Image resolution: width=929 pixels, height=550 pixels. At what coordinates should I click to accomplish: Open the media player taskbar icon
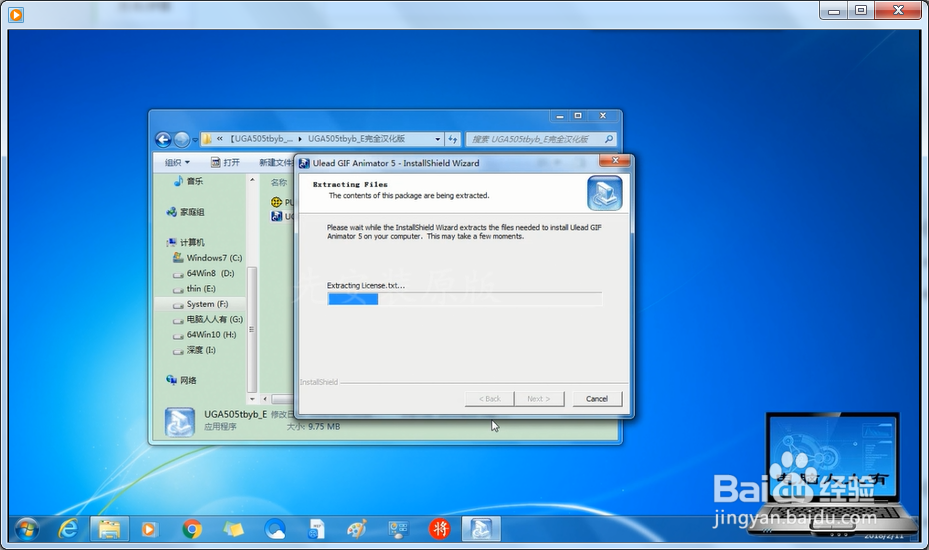click(149, 529)
